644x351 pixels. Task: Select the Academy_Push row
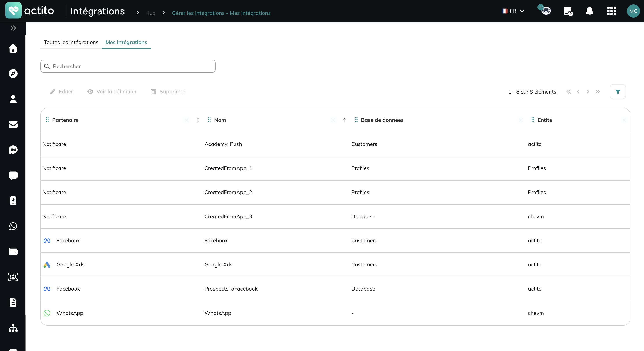pyautogui.click(x=335, y=144)
